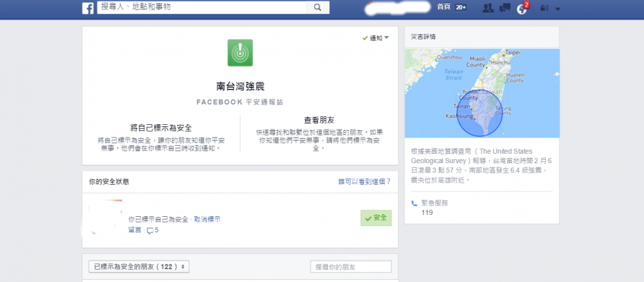The image size is (644, 282).
Task: Open the 誰可以看到這個? link
Action: [x=364, y=182]
